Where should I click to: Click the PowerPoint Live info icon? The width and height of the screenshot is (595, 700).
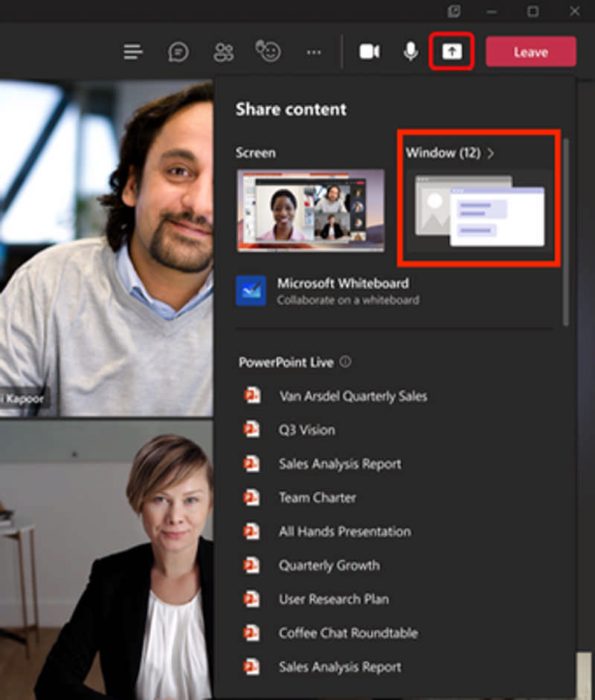(346, 362)
